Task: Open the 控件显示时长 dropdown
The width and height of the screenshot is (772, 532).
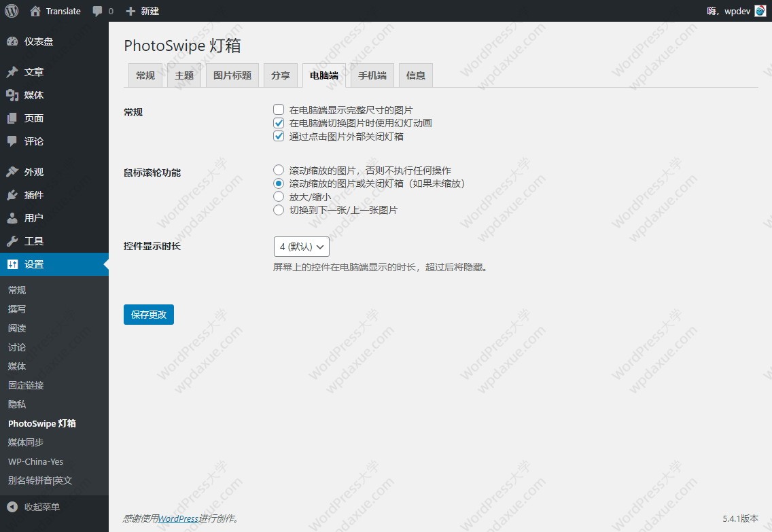Action: click(301, 247)
